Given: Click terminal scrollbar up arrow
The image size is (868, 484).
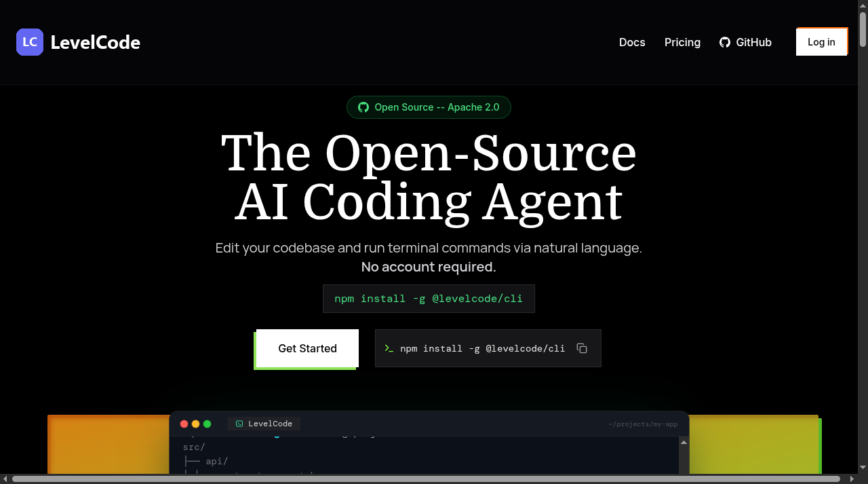Looking at the screenshot, I should (684, 442).
